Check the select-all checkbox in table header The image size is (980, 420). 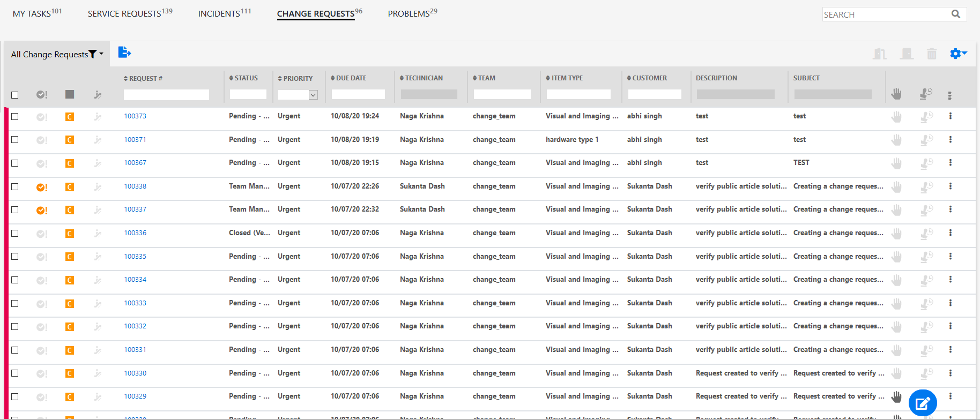click(15, 95)
